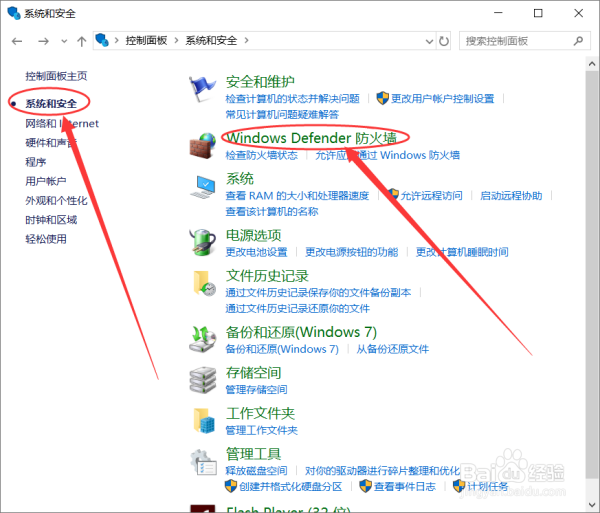Image resolution: width=600 pixels, height=513 pixels.
Task: Select 外观和个性化 in the sidebar
Action: pos(56,200)
